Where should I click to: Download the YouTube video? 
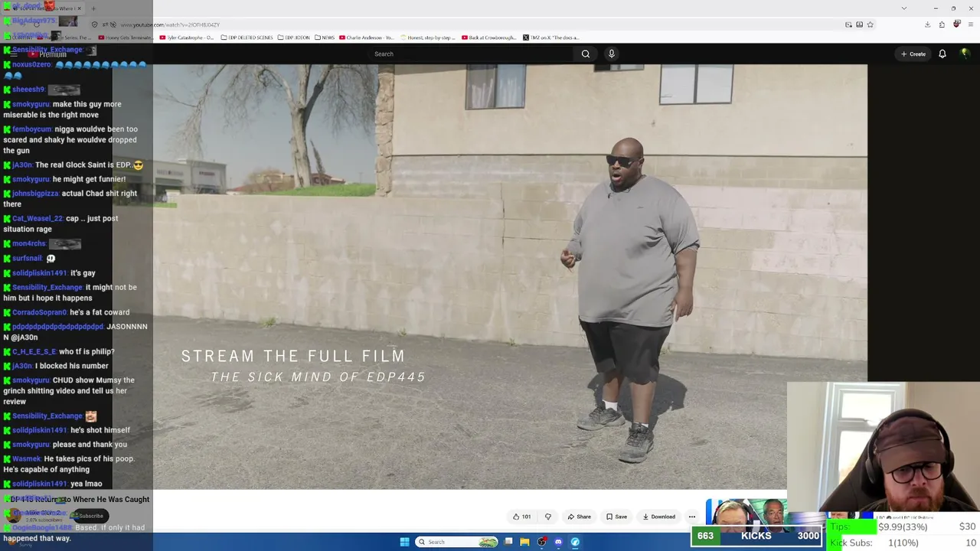pos(659,517)
